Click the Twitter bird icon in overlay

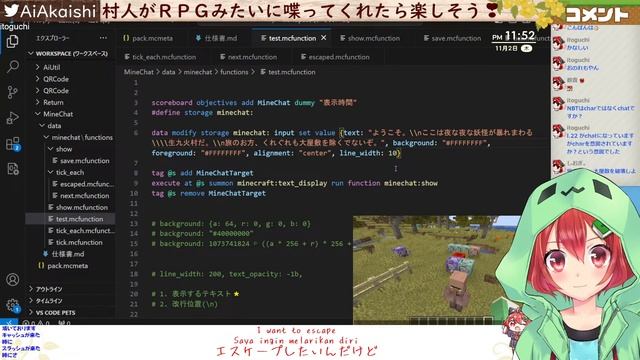coord(11,10)
